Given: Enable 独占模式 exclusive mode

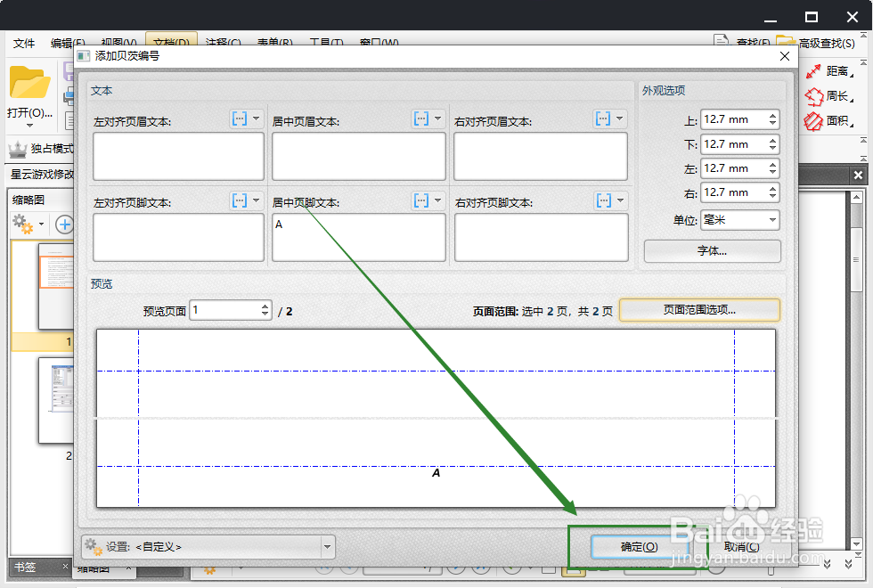Looking at the screenshot, I should 41,149.
